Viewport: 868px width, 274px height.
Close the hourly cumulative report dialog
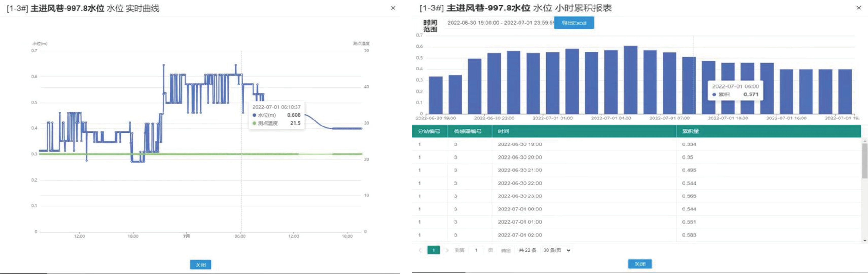tap(859, 8)
